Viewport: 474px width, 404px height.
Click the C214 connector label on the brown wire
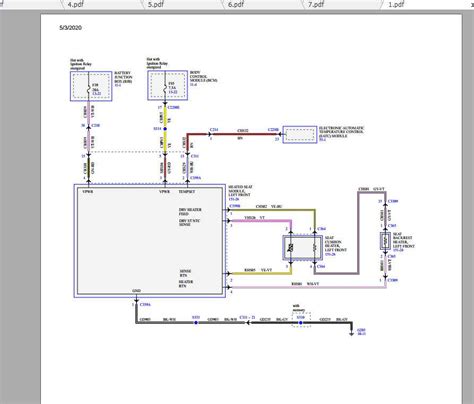(x=214, y=129)
